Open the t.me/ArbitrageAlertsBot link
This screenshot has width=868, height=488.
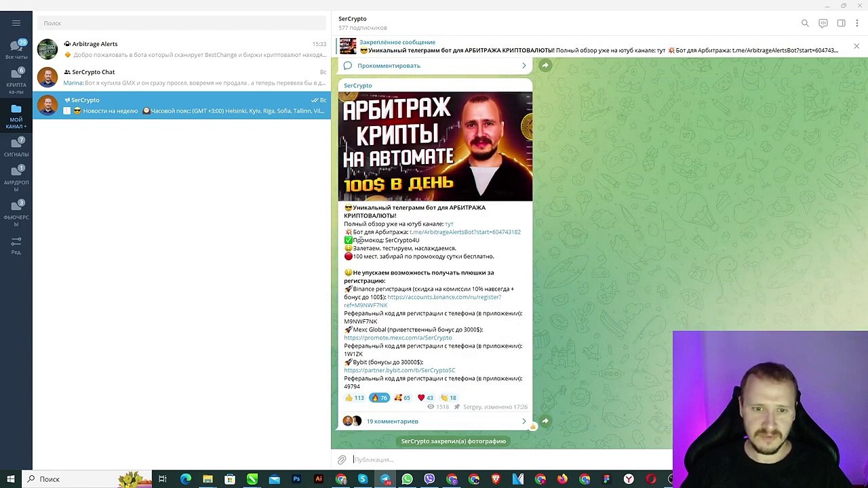pos(465,232)
